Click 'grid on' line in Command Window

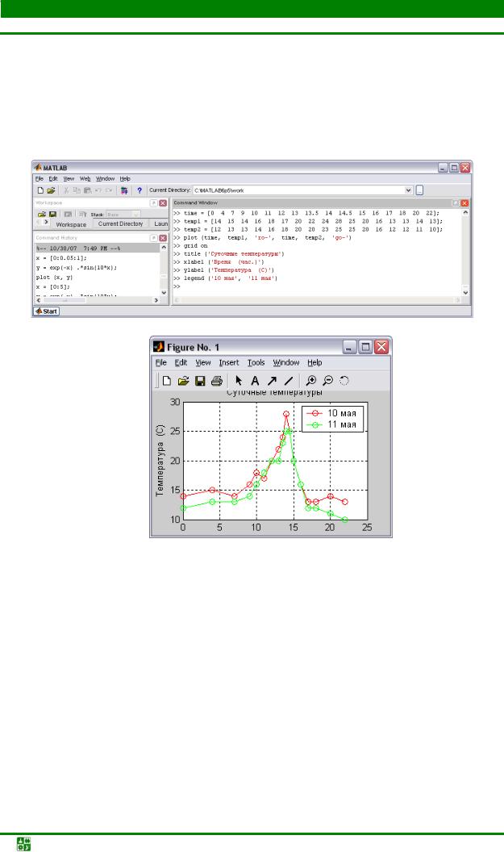(x=195, y=245)
